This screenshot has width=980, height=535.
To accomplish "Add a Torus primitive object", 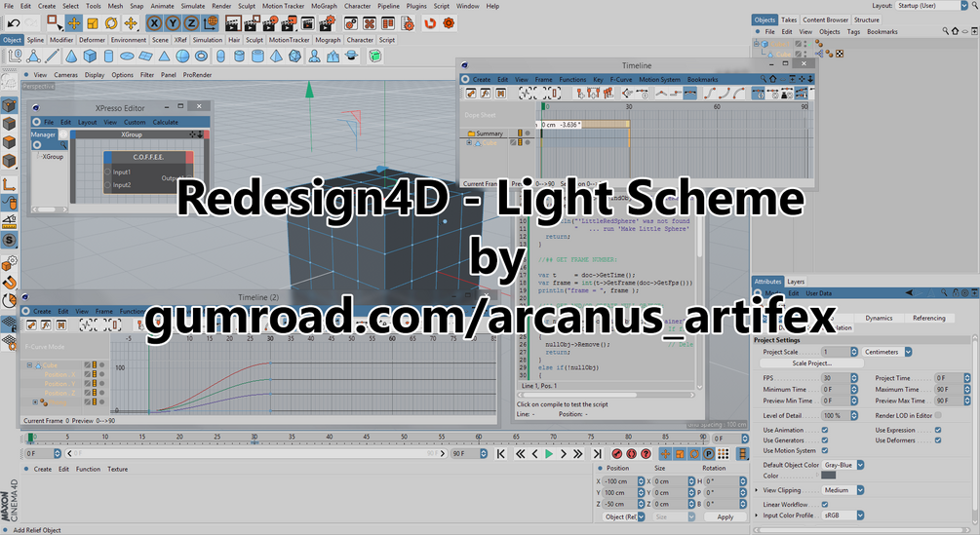I will [201, 57].
